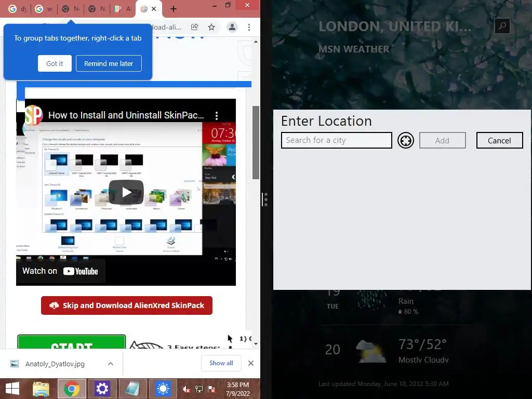Click Got it in the tab group tip
The image size is (532, 399).
point(55,63)
